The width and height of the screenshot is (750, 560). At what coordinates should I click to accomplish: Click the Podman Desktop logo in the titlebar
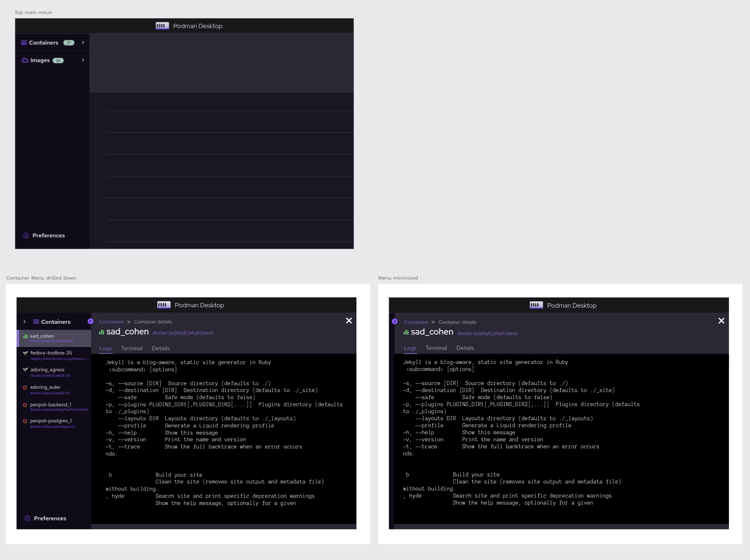[162, 26]
